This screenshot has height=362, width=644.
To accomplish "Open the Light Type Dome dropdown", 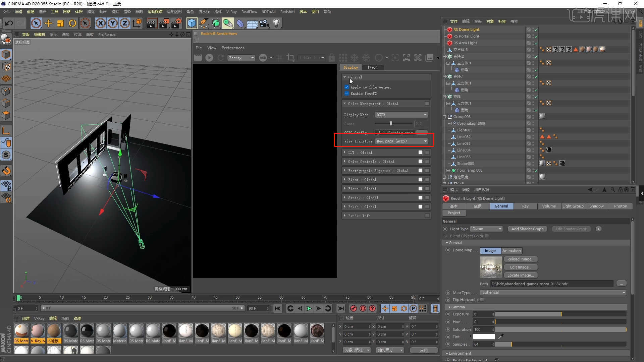I will pyautogui.click(x=486, y=229).
